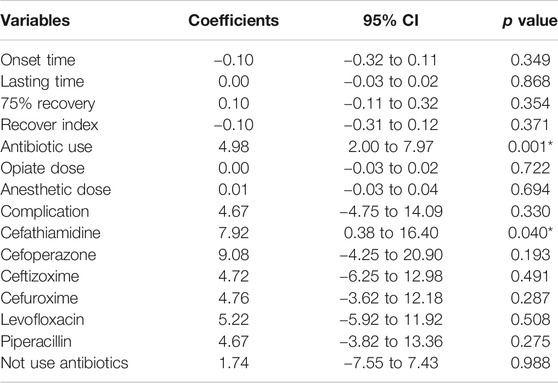Select the Onset time row label
Screen dimensions: 558x383
38,60
